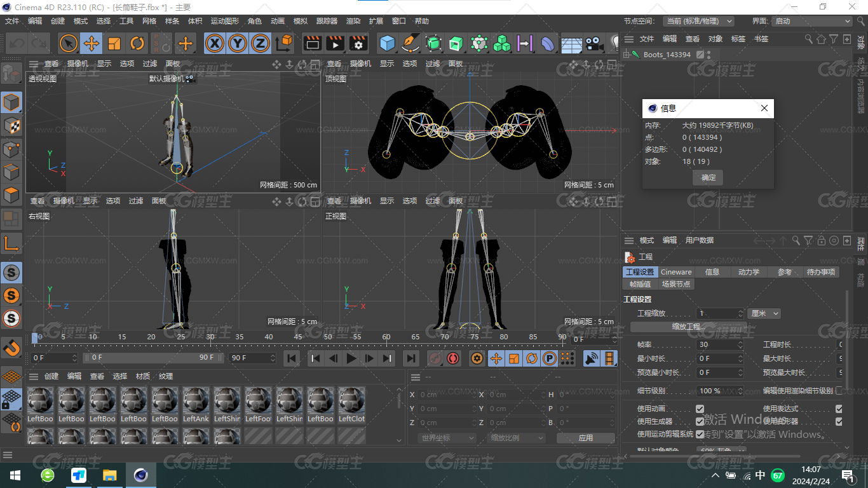
Task: Select the Live Selection arrow tool
Action: (x=69, y=43)
